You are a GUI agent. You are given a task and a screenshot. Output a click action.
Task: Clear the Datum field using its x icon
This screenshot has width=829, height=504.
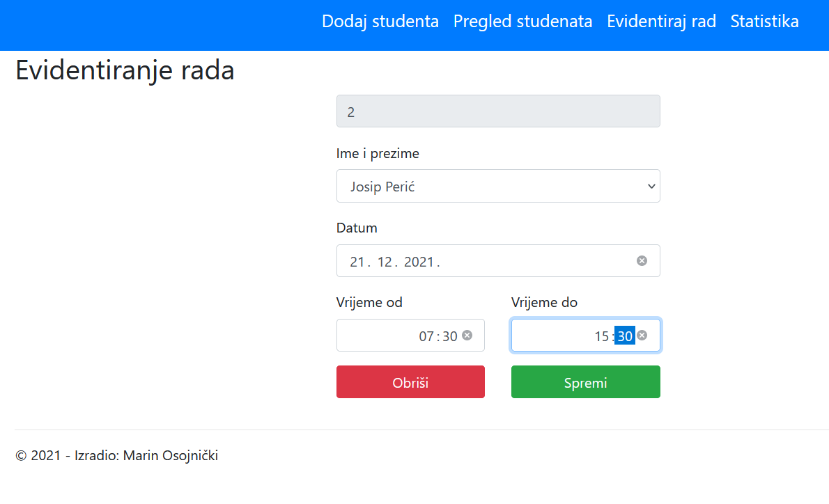point(641,260)
